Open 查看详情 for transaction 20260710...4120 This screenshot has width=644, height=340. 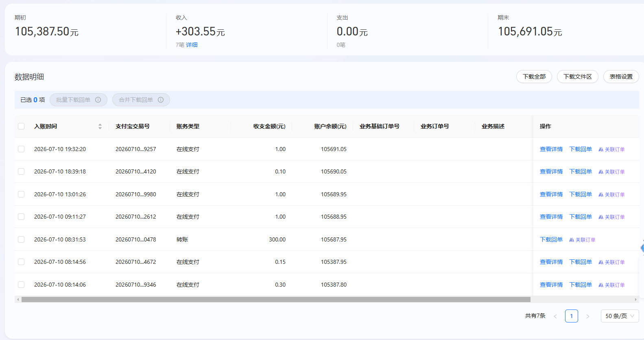[551, 171]
